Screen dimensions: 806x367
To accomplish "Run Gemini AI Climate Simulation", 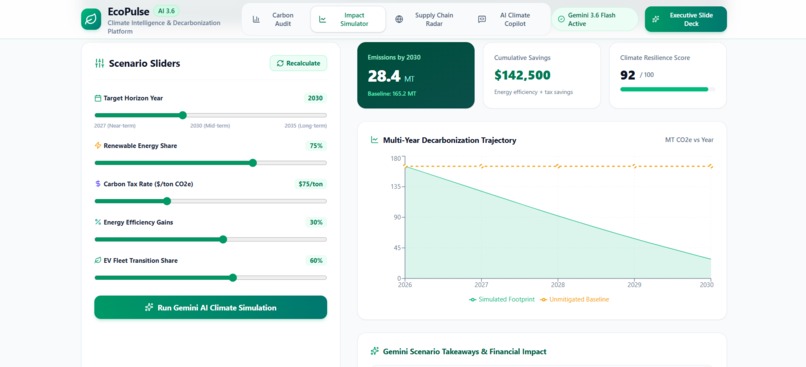I will point(211,307).
